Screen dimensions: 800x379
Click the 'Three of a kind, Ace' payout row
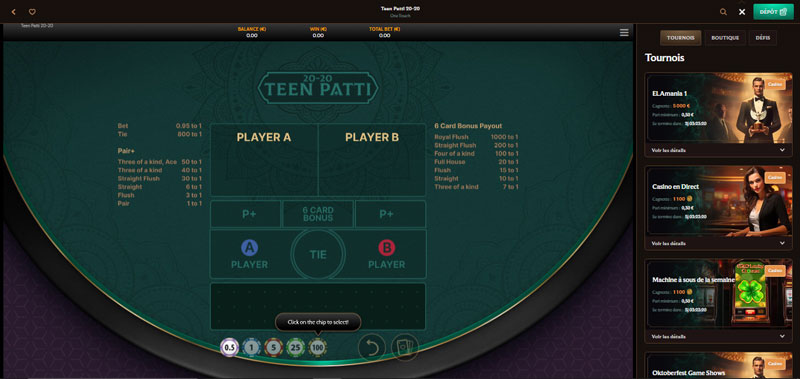click(160, 162)
